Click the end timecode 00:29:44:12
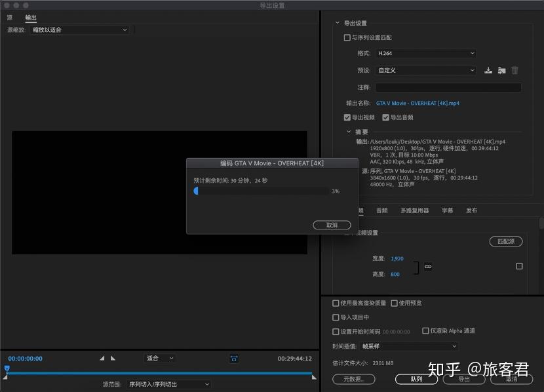 coord(294,359)
